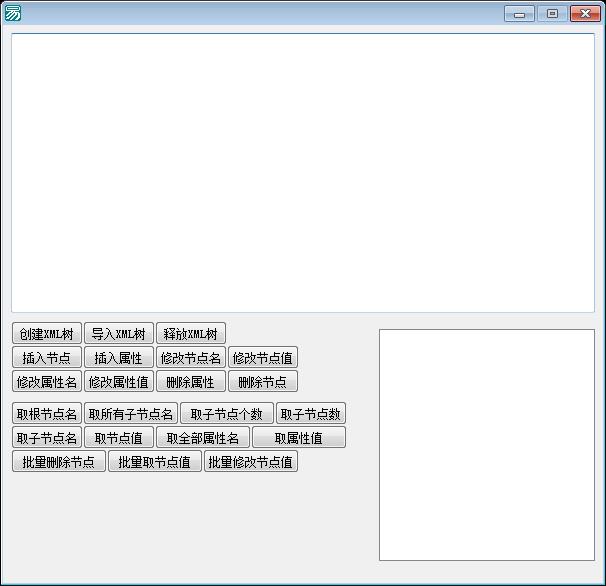Screen dimensions: 606x586
Task: Click the 取全部属性名 button
Action: [x=203, y=437]
